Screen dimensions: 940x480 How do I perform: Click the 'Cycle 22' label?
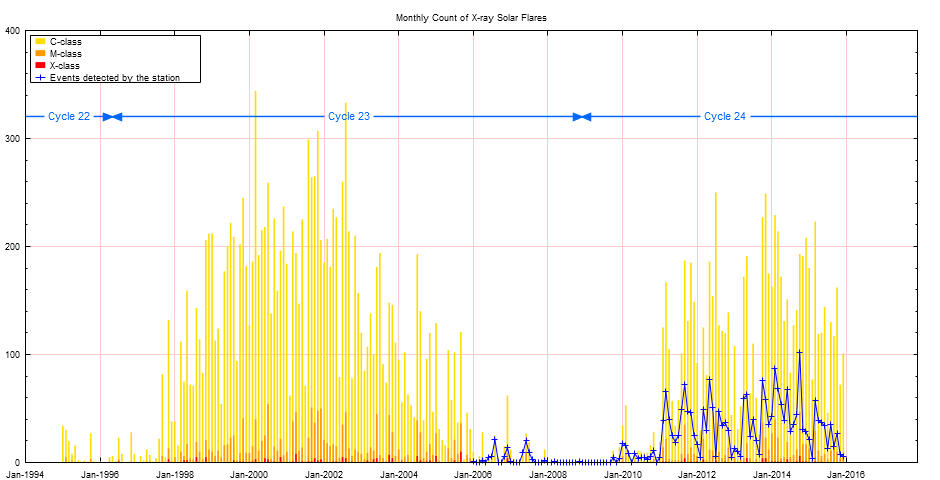point(69,117)
